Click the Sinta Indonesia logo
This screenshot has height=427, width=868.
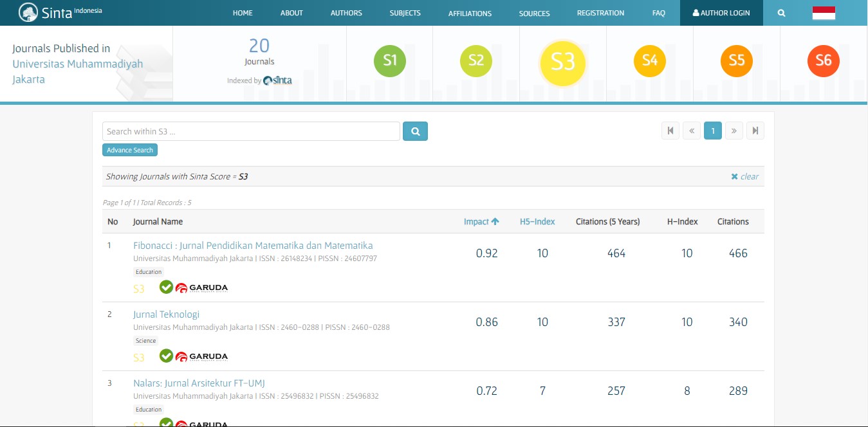pos(60,12)
